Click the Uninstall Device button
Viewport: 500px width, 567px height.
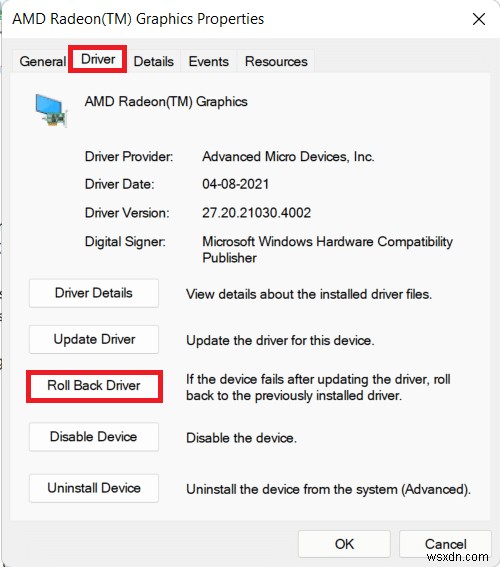[x=94, y=488]
